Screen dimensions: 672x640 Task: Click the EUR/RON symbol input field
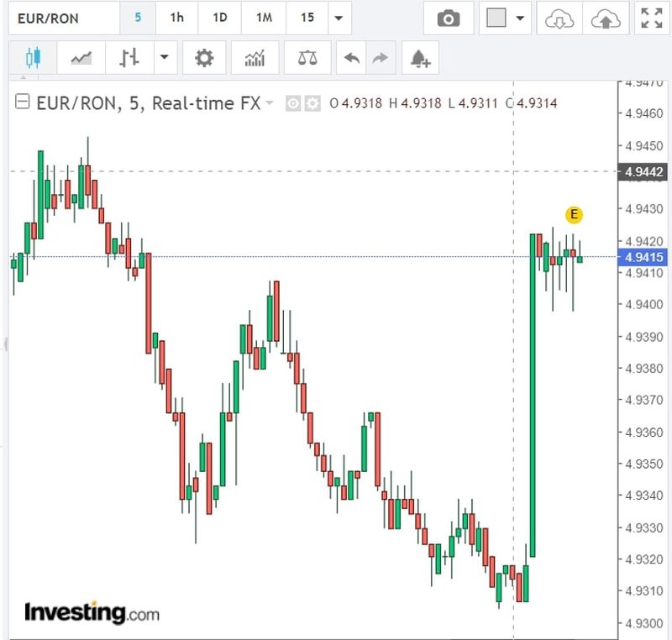click(x=59, y=18)
